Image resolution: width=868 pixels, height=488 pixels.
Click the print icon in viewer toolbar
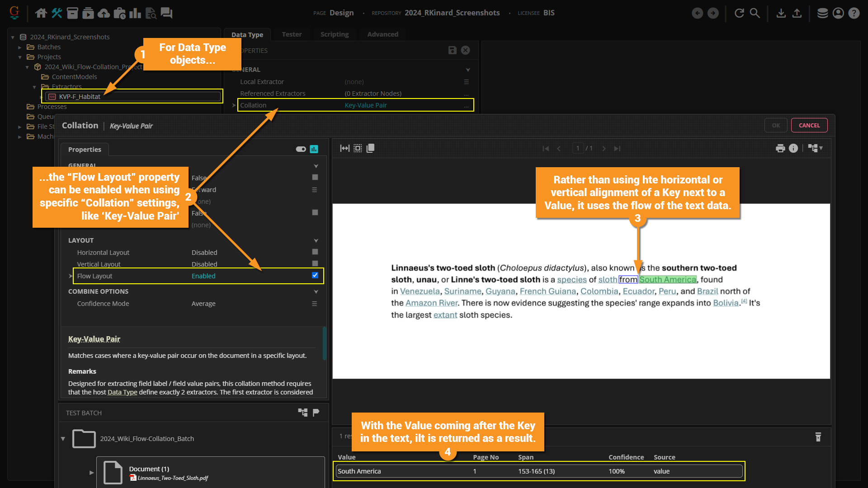point(780,148)
